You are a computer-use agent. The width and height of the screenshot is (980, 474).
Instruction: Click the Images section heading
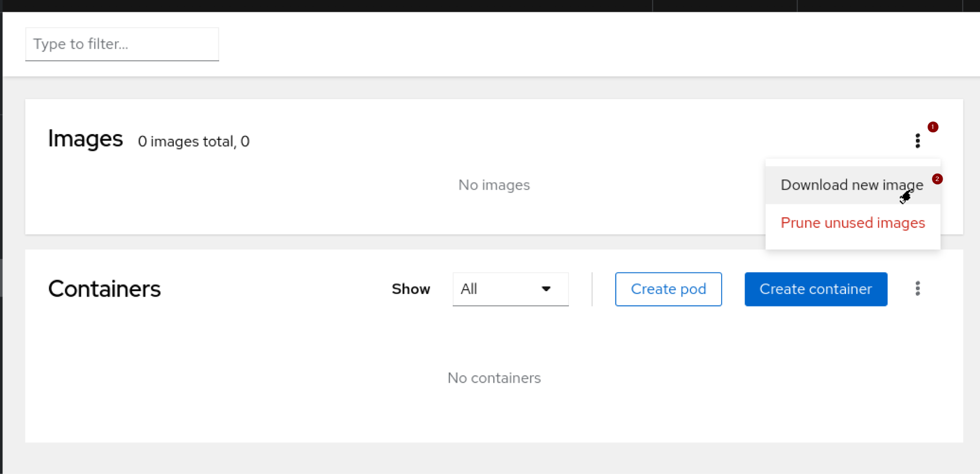86,139
